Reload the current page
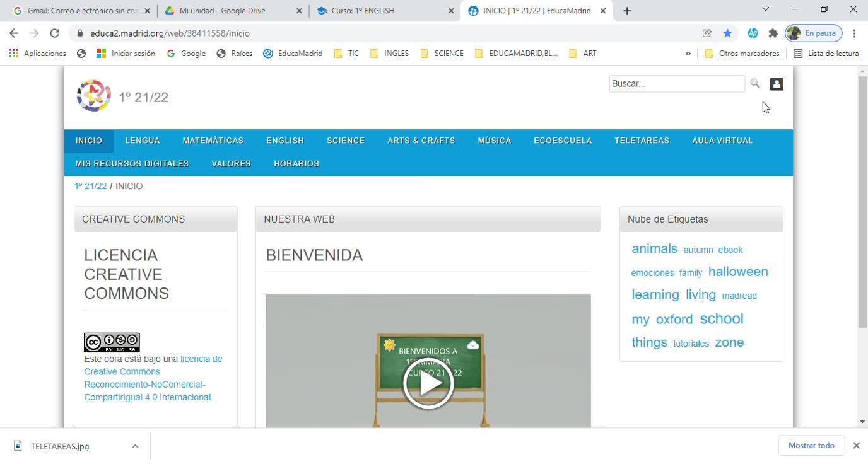The image size is (868, 464). (x=55, y=33)
